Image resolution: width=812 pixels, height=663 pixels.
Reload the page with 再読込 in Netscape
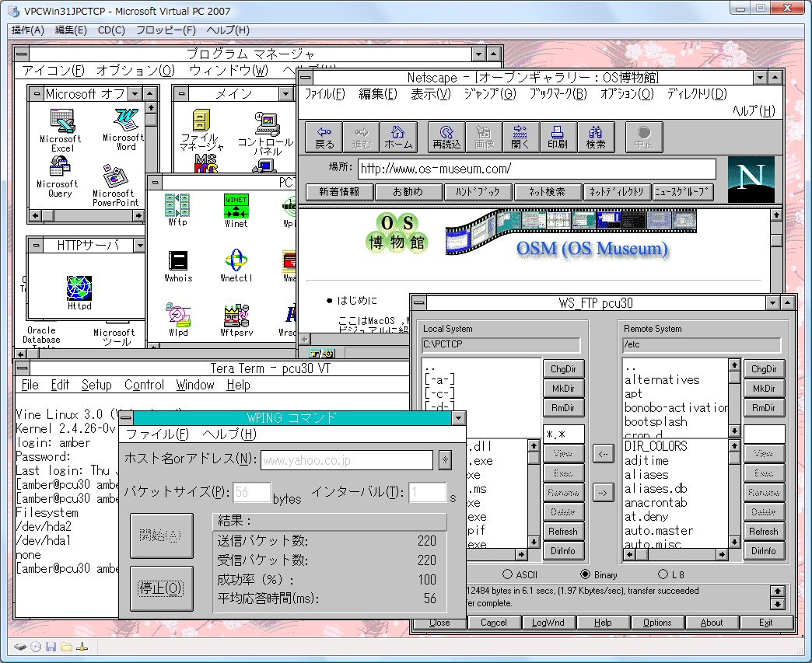[447, 137]
